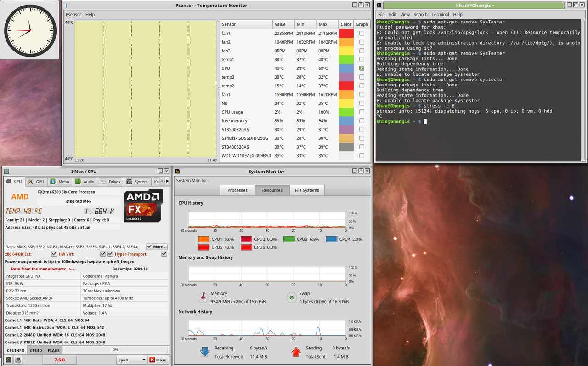Image resolution: width=588 pixels, height=366 pixels.
Task: Switch to the Processes tab
Action: coord(237,190)
